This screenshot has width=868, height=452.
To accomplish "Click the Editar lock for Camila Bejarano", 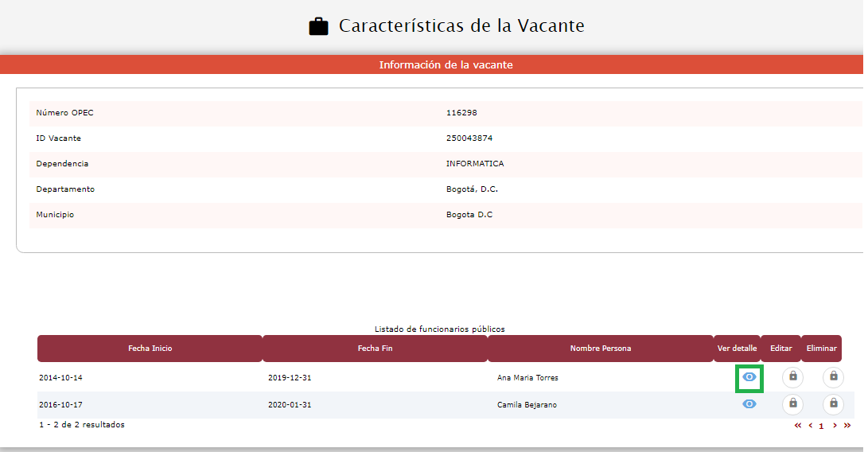I will [792, 404].
